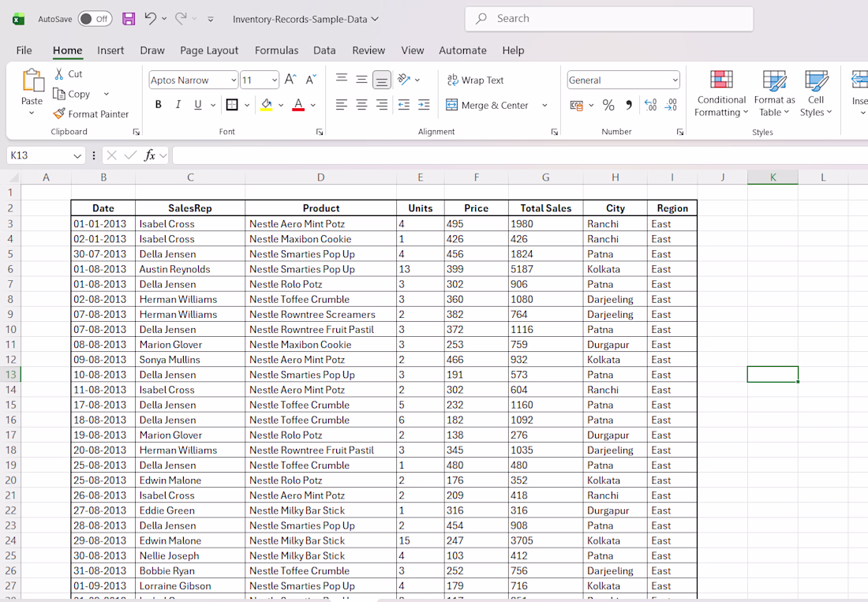Click the Decrease Indent icon
This screenshot has height=602, width=868.
[x=404, y=105]
